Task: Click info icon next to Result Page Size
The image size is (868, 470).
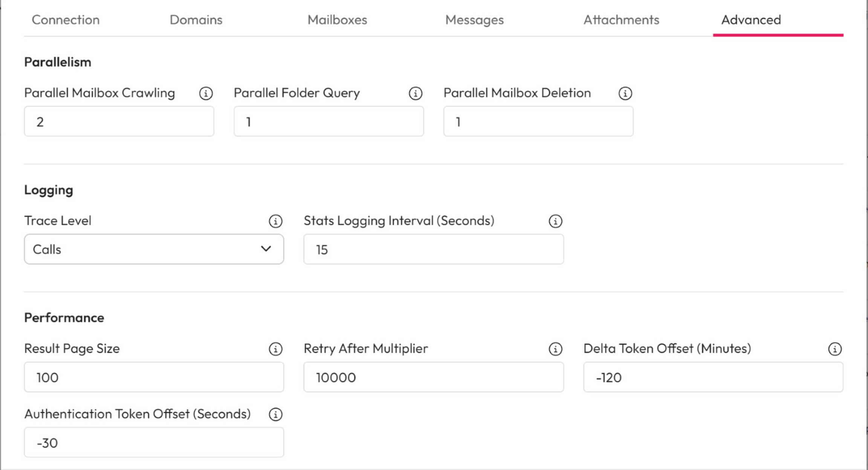Action: pyautogui.click(x=275, y=349)
